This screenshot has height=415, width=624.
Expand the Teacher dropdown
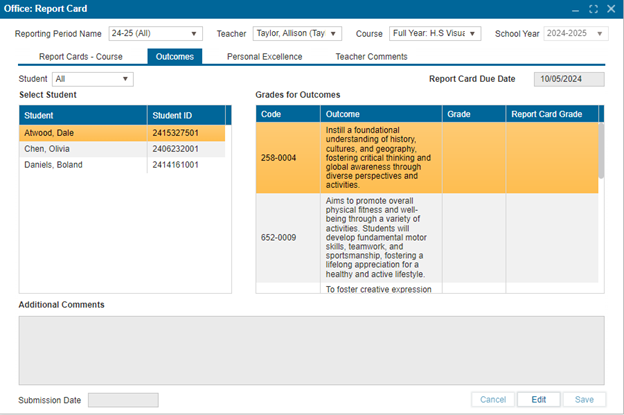pyautogui.click(x=297, y=34)
